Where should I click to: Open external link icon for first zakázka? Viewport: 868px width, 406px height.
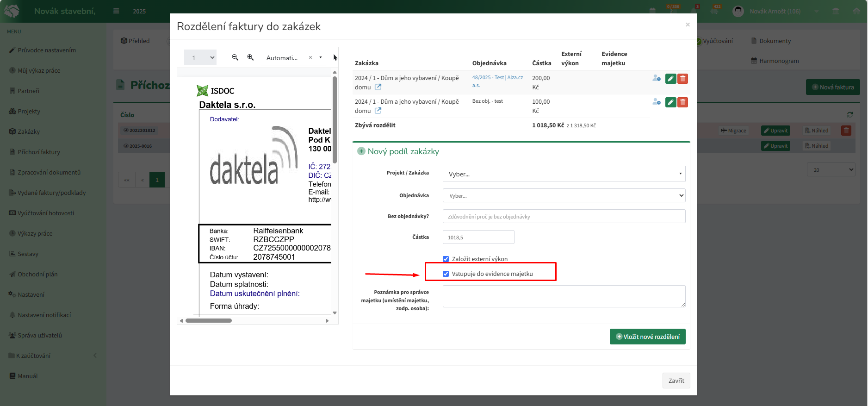coord(378,87)
